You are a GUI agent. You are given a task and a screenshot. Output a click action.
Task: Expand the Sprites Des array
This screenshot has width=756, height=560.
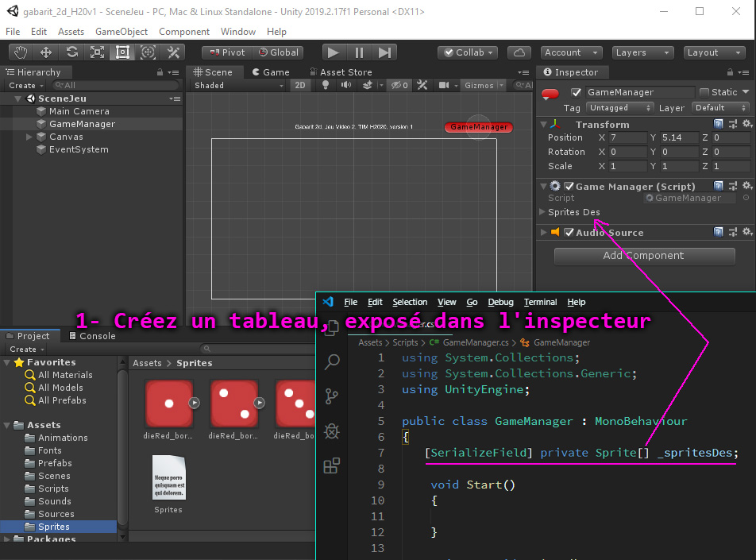[543, 212]
